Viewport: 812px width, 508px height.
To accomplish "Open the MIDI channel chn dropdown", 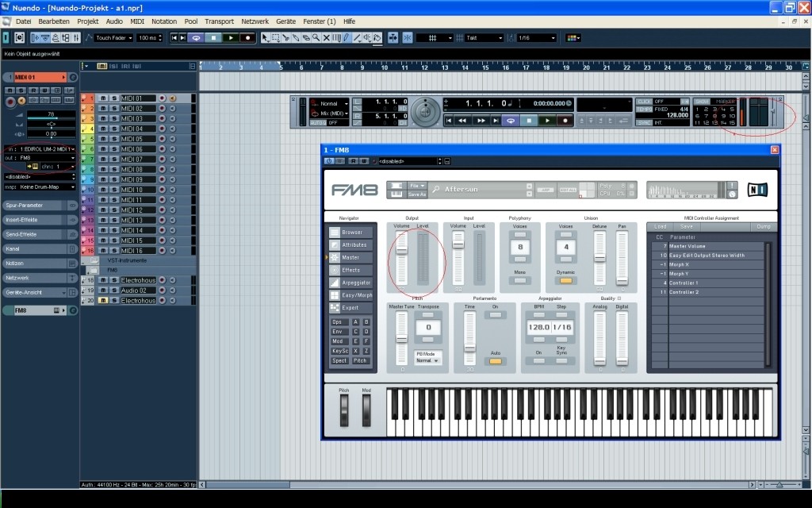I will tap(57, 167).
